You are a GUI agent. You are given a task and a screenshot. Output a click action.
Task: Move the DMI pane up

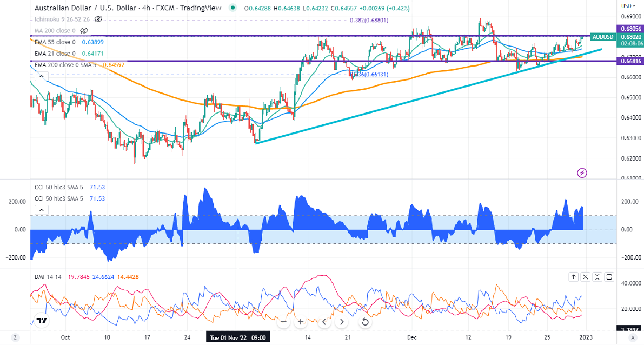point(574,277)
